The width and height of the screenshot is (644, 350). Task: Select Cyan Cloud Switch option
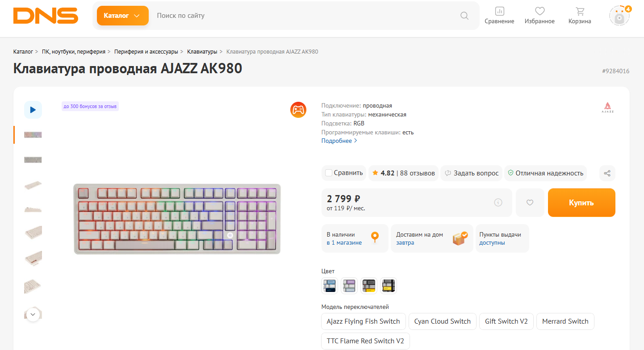[442, 321]
